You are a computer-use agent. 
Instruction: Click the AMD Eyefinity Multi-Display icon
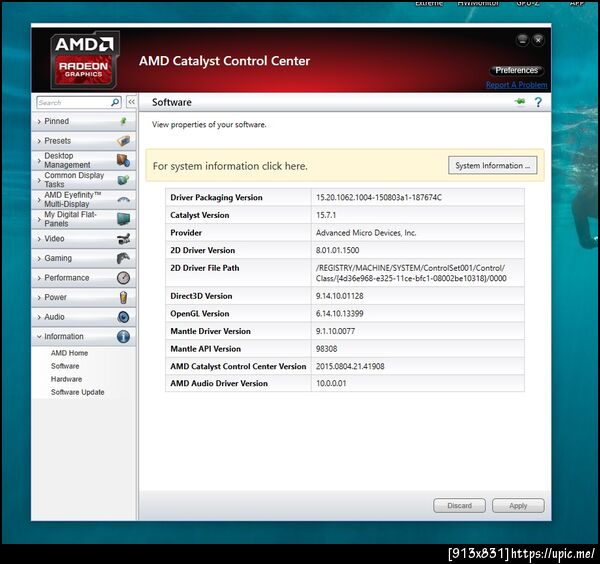[123, 199]
